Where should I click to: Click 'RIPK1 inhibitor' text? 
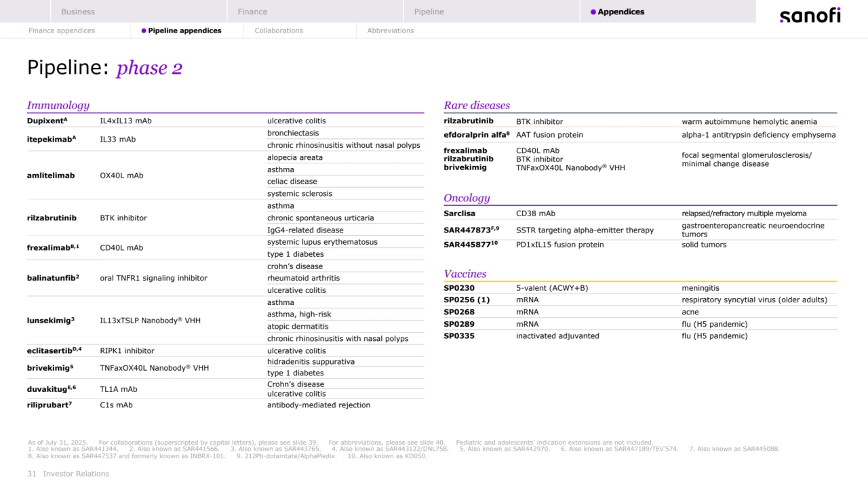coord(127,351)
